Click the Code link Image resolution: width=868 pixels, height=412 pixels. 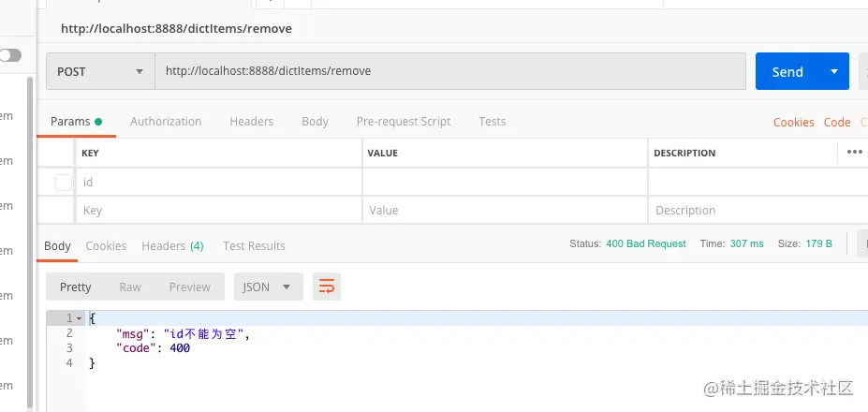tap(837, 123)
